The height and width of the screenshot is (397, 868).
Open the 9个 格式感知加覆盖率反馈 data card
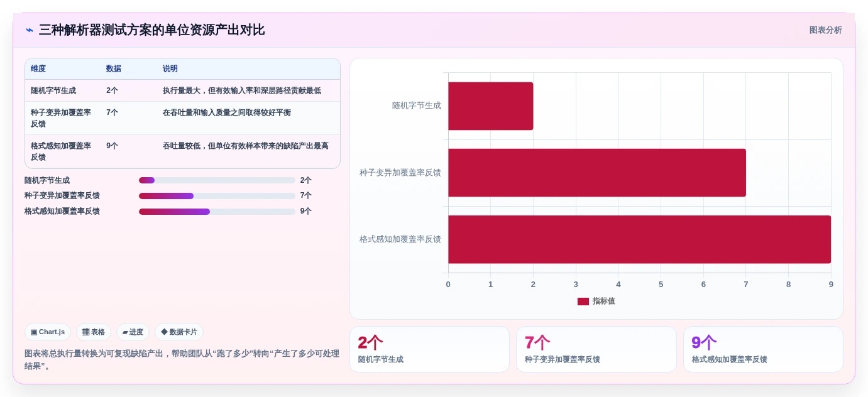click(x=763, y=349)
